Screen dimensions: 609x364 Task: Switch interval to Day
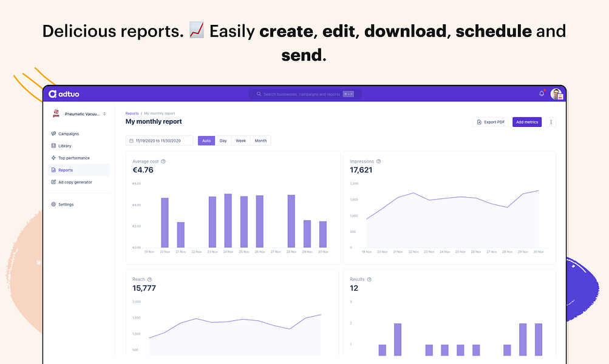coord(223,141)
